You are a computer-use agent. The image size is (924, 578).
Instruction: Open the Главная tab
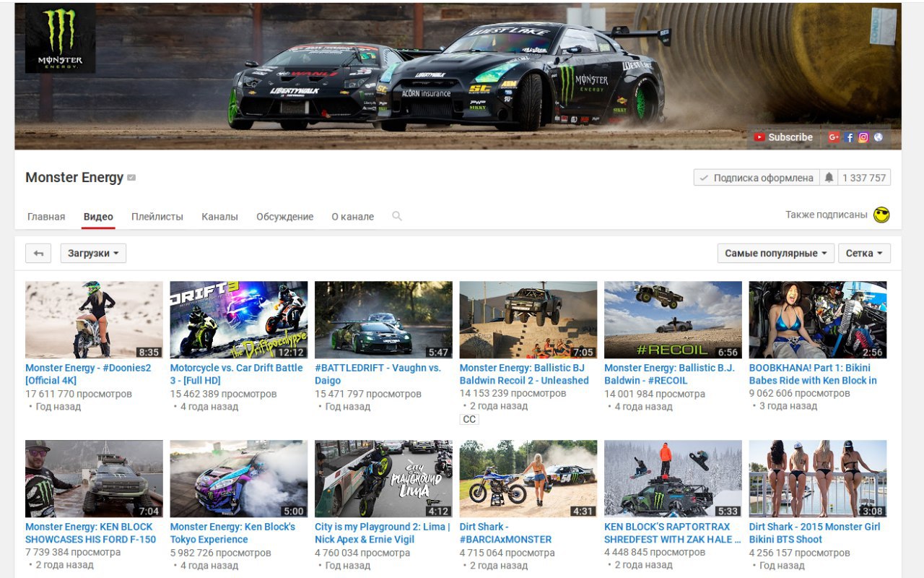pyautogui.click(x=46, y=217)
